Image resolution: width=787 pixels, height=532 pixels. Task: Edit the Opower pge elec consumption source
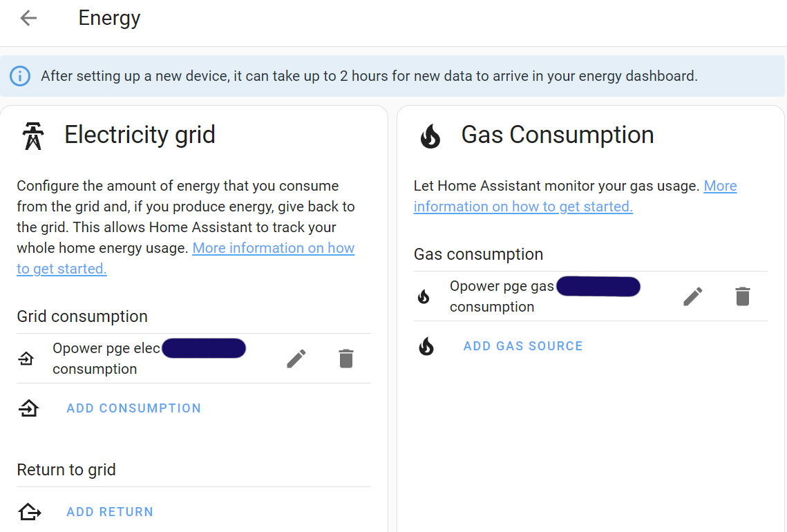point(296,358)
